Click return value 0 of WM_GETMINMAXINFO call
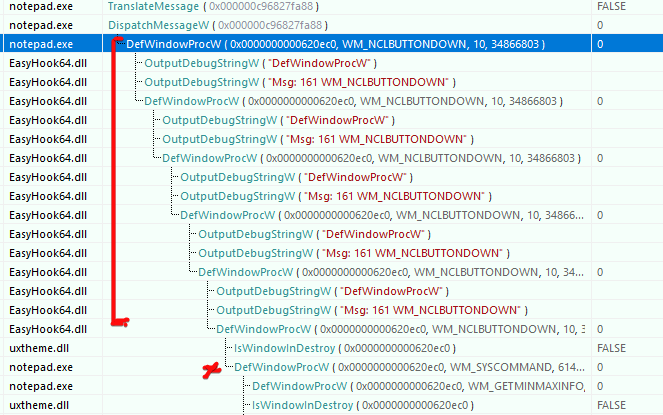Image resolution: width=663 pixels, height=415 pixels. [600, 386]
